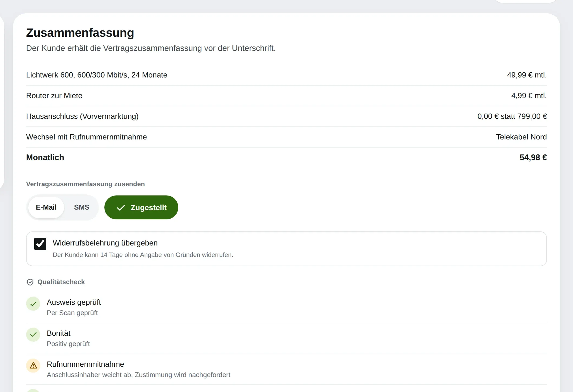Click the Positiv geprüft status text
Screen dimensions: 573x392
tap(68, 344)
